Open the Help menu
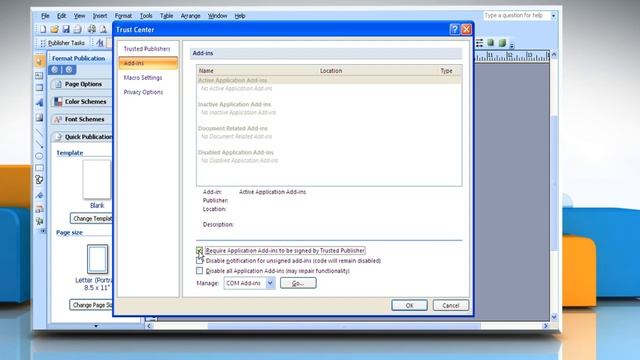This screenshot has width=640, height=360. pos(240,16)
